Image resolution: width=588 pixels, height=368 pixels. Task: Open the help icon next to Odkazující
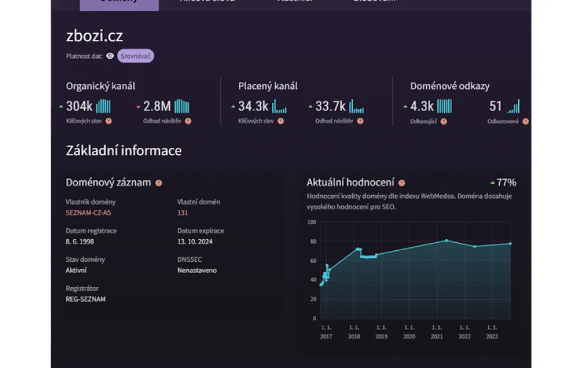point(443,121)
